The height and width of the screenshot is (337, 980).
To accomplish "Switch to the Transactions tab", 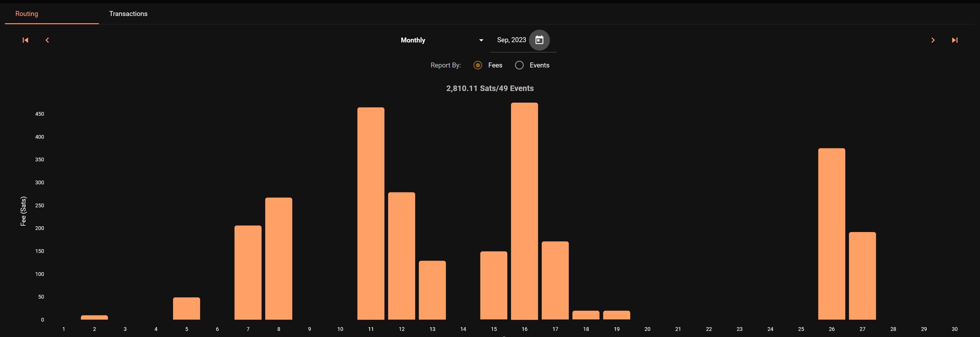I will (128, 14).
